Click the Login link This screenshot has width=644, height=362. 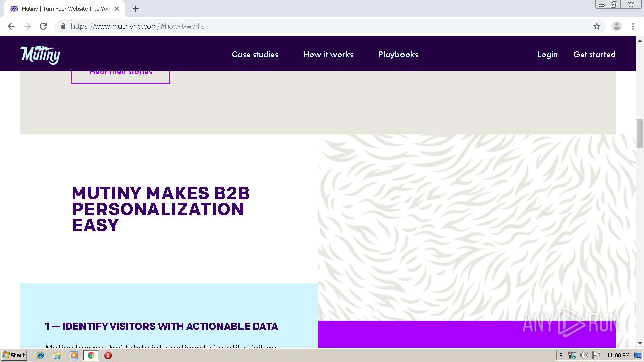(547, 54)
